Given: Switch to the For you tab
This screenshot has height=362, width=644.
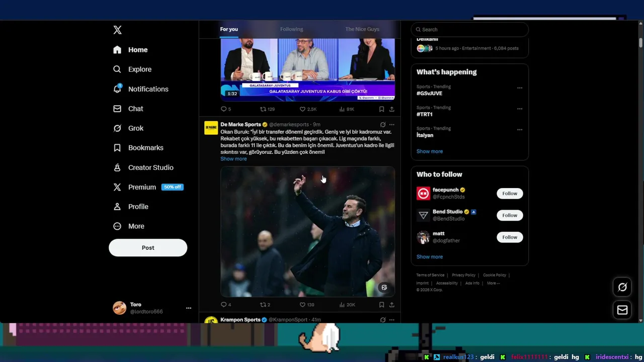Looking at the screenshot, I should click(229, 29).
